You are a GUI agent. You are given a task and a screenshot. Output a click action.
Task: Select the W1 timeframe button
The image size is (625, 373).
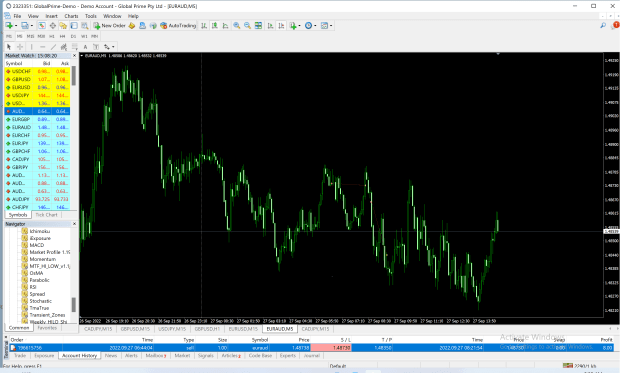point(84,36)
